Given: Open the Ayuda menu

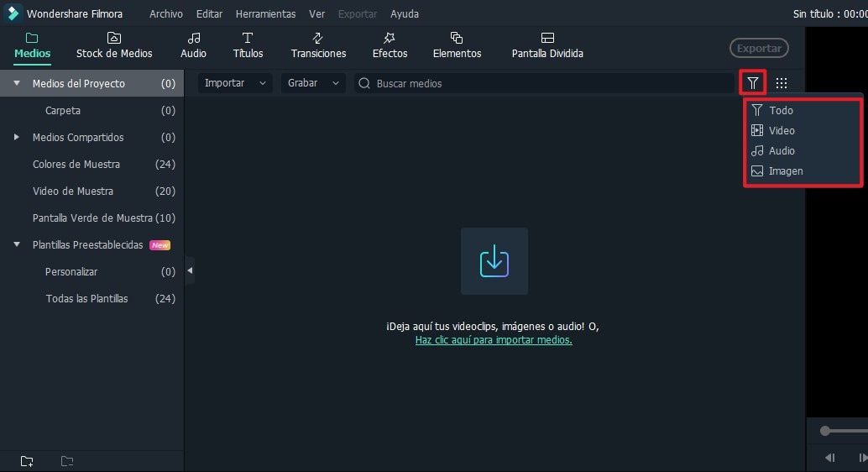Looking at the screenshot, I should [x=404, y=13].
